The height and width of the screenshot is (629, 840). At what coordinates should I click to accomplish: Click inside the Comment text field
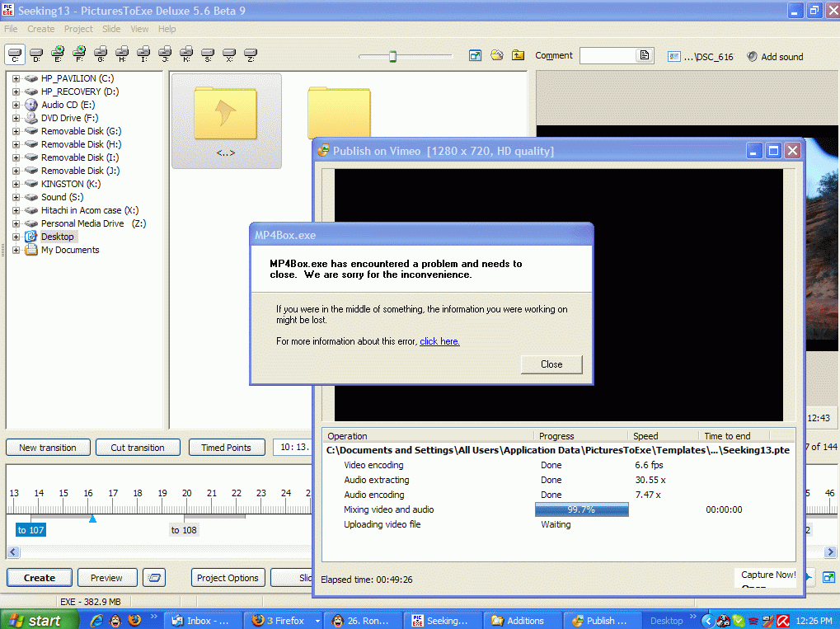click(x=608, y=56)
